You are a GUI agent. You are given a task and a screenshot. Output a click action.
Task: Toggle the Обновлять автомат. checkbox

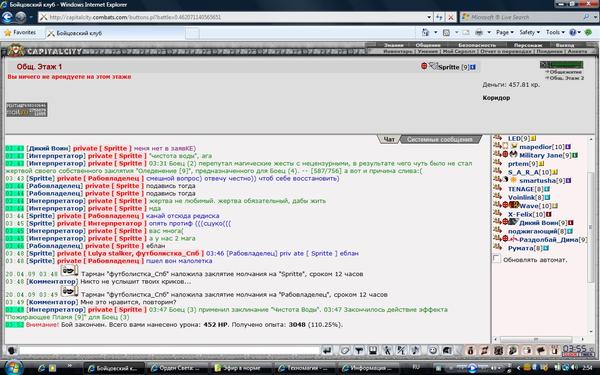click(x=497, y=259)
